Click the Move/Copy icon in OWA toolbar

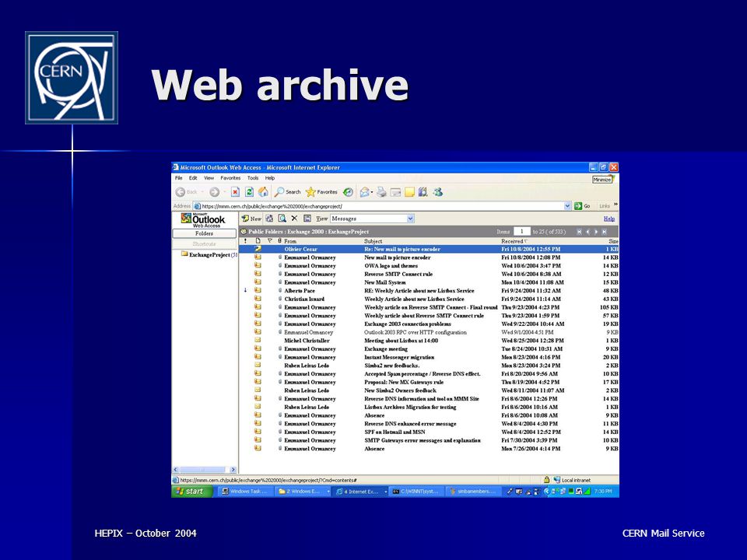[x=269, y=219]
